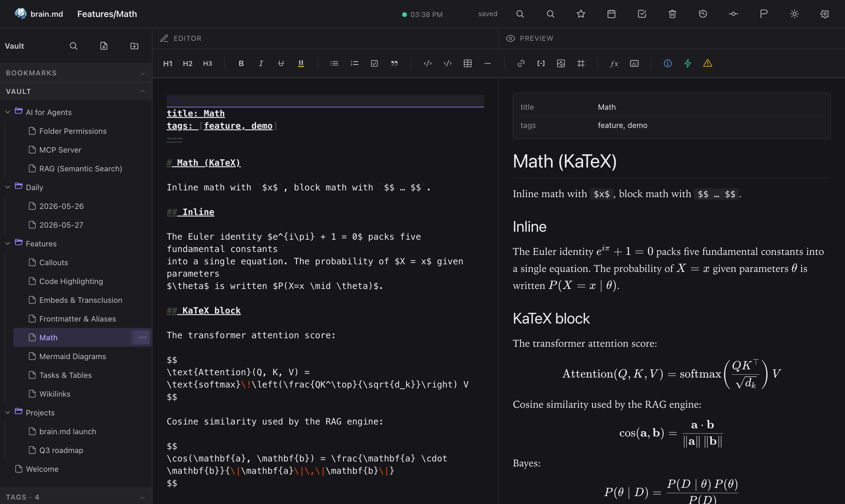Click the trash delete icon
Viewport: 845px width, 504px height.
click(x=672, y=14)
